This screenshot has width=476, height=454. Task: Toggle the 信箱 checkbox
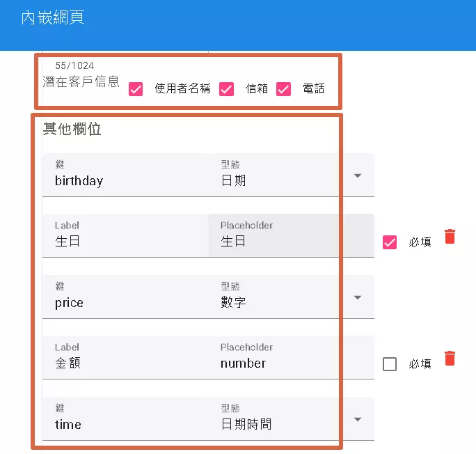pyautogui.click(x=226, y=89)
